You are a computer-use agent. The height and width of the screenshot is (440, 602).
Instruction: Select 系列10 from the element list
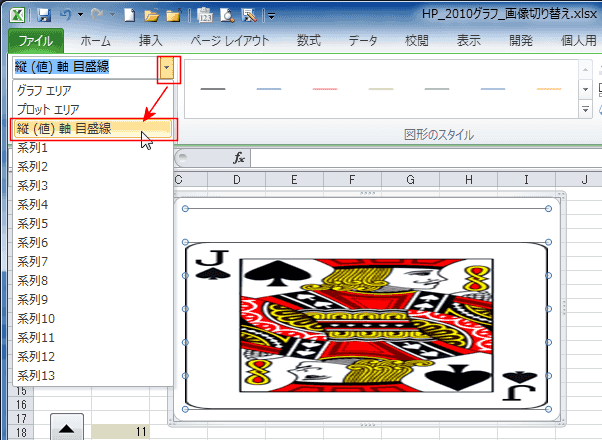tap(93, 319)
